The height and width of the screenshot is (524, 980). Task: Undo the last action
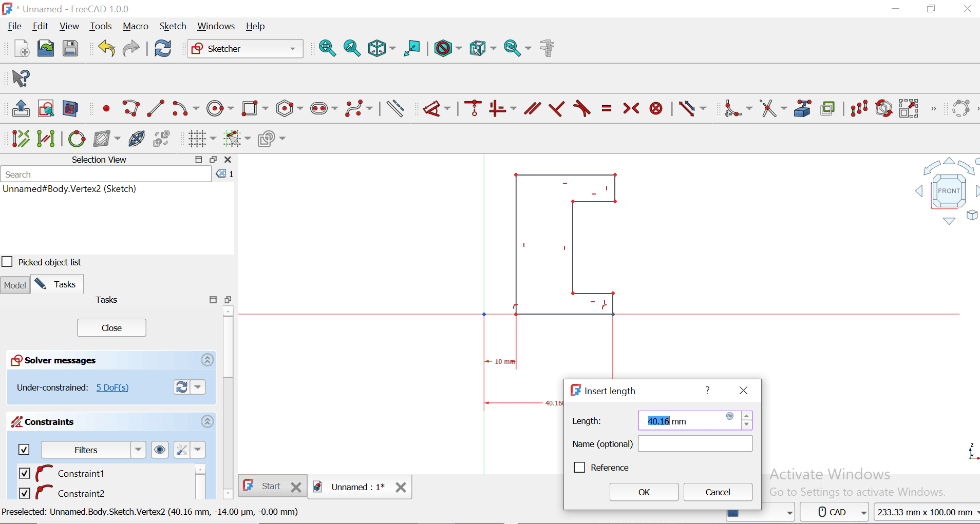pyautogui.click(x=107, y=48)
